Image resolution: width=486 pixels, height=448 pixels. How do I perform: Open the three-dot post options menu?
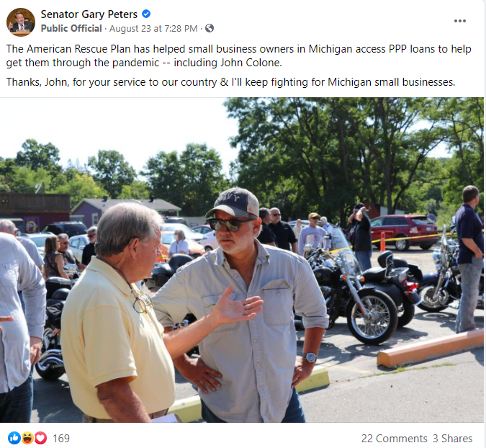click(459, 21)
